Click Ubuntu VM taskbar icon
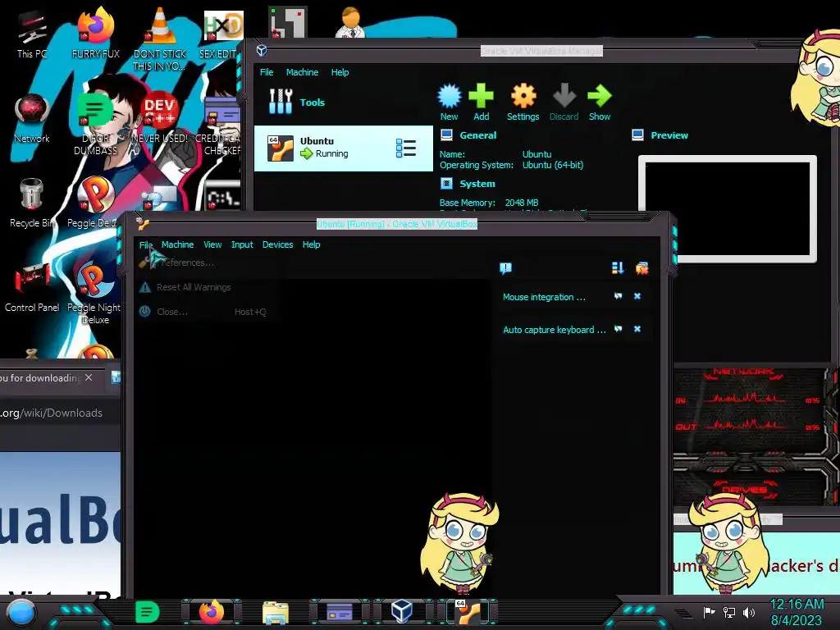The height and width of the screenshot is (630, 840). click(x=468, y=612)
